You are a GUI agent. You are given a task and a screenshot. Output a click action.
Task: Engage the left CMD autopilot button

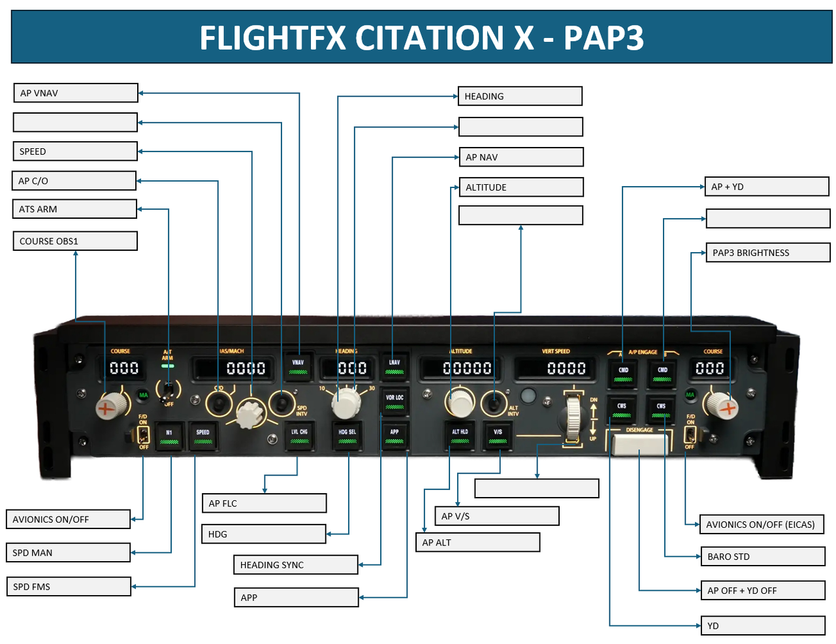click(x=623, y=374)
